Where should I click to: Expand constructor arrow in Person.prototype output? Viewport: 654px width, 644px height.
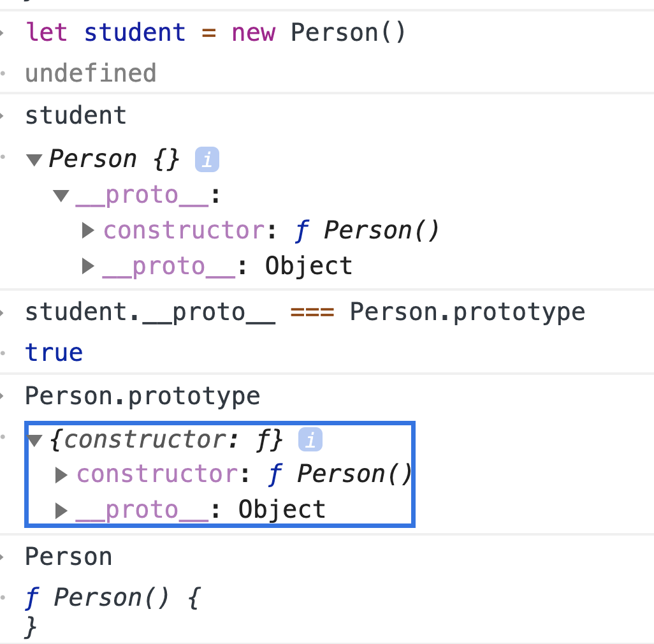click(61, 475)
